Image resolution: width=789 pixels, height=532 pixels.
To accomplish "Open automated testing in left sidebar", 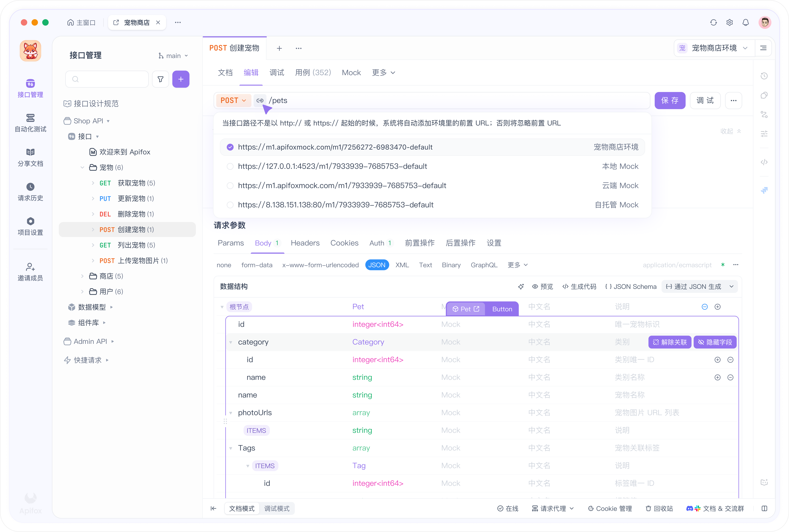I will [30, 123].
